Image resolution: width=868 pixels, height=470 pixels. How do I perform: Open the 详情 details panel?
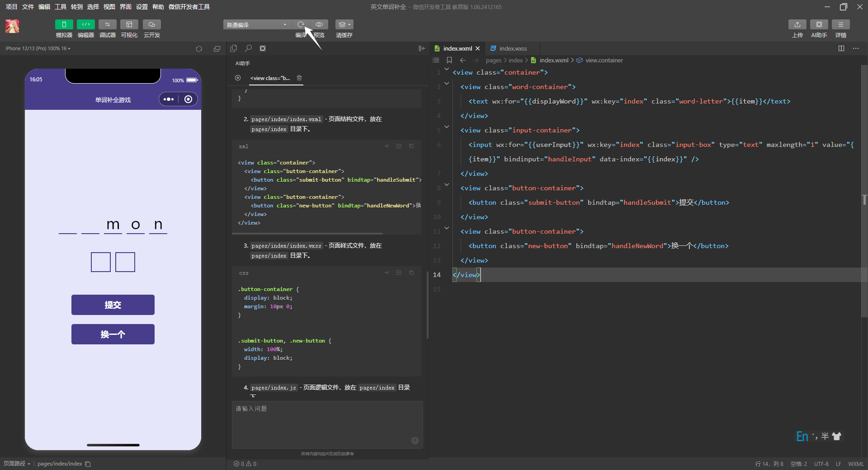[x=841, y=24]
